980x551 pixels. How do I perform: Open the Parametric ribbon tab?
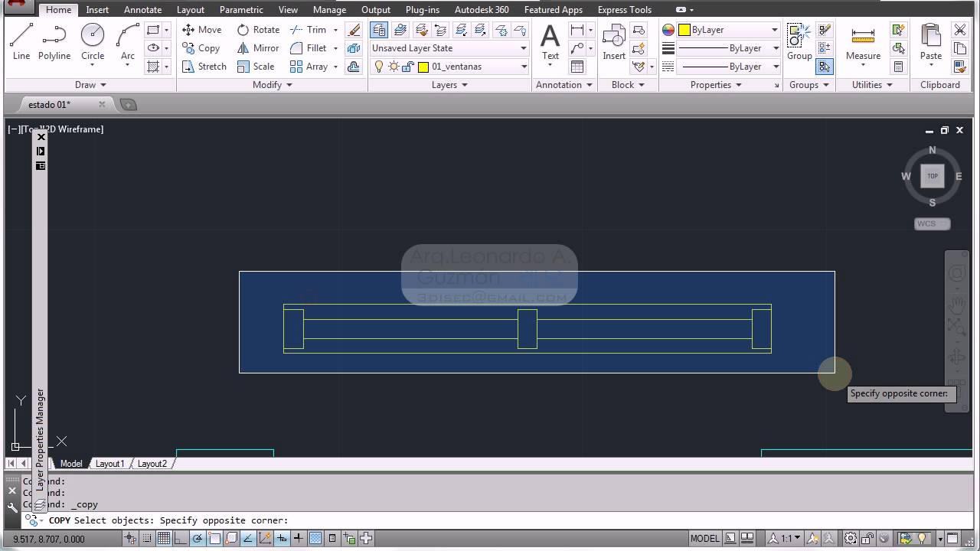tap(241, 10)
